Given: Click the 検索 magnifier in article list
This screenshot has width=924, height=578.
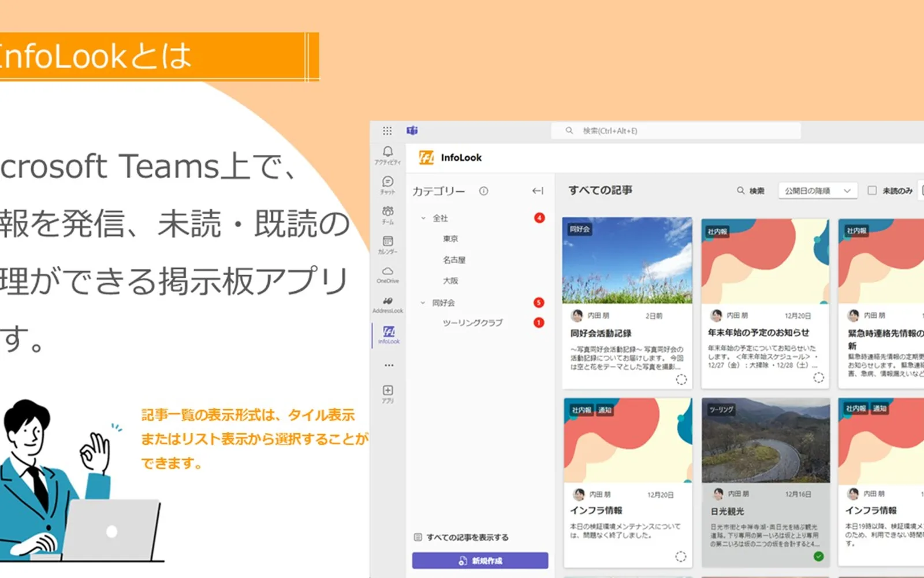Looking at the screenshot, I should (740, 191).
